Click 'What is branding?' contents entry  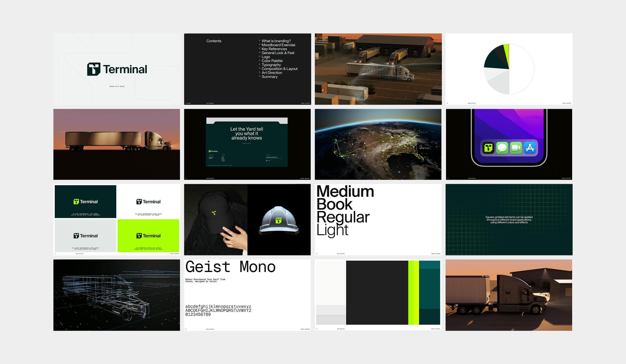(x=276, y=41)
